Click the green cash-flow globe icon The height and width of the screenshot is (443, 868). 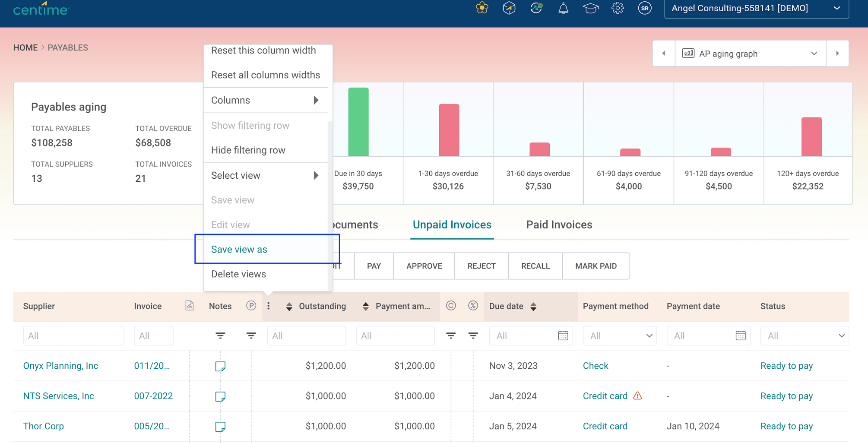[x=536, y=8]
